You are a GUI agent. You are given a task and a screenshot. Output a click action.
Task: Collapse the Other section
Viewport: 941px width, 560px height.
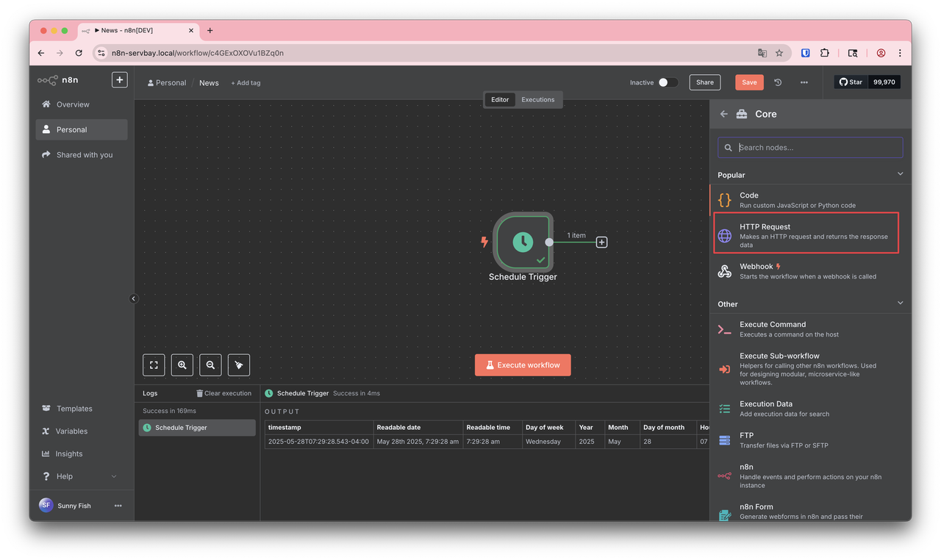(900, 303)
